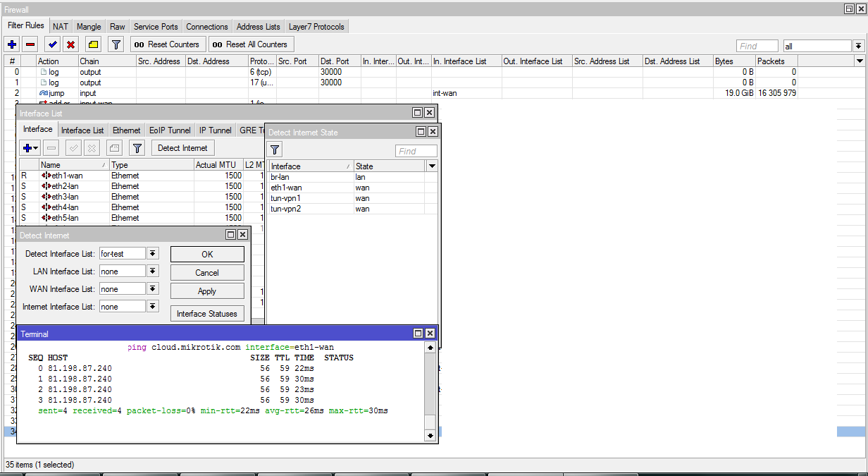Viewport: 868px width, 476px height.
Task: Select Interface List tab in Interface window
Action: pyautogui.click(x=82, y=130)
